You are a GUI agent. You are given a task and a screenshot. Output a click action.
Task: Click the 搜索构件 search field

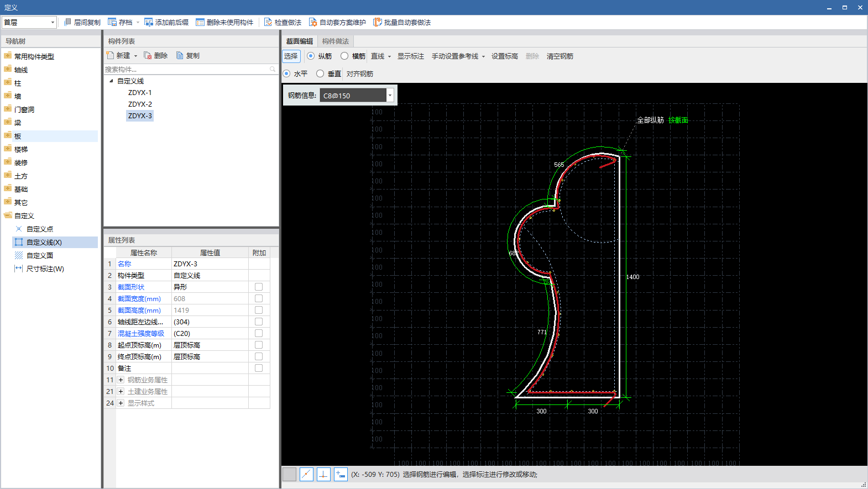[191, 69]
